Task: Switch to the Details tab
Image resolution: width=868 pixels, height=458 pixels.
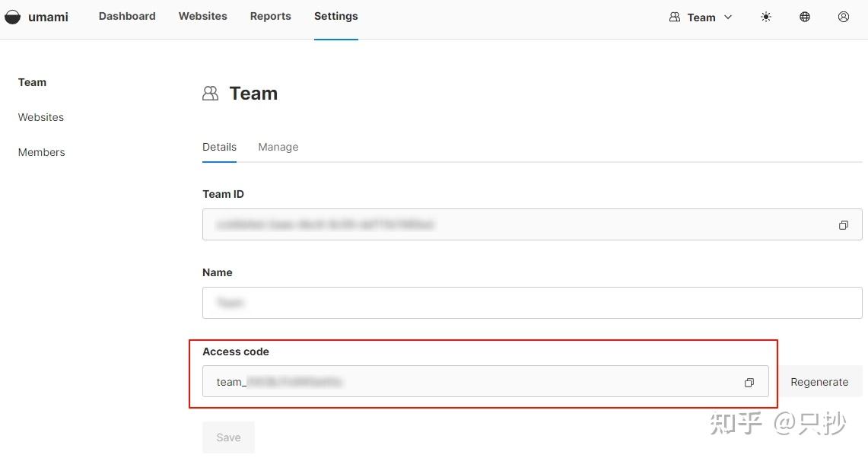Action: 219,147
